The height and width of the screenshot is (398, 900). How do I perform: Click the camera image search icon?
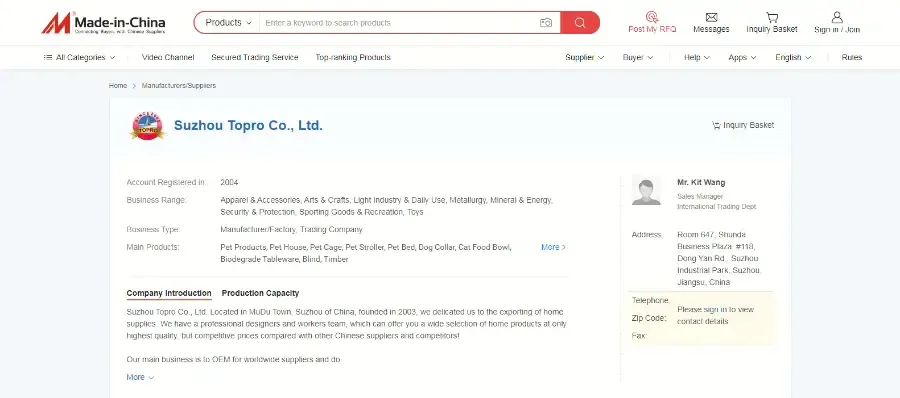(545, 23)
